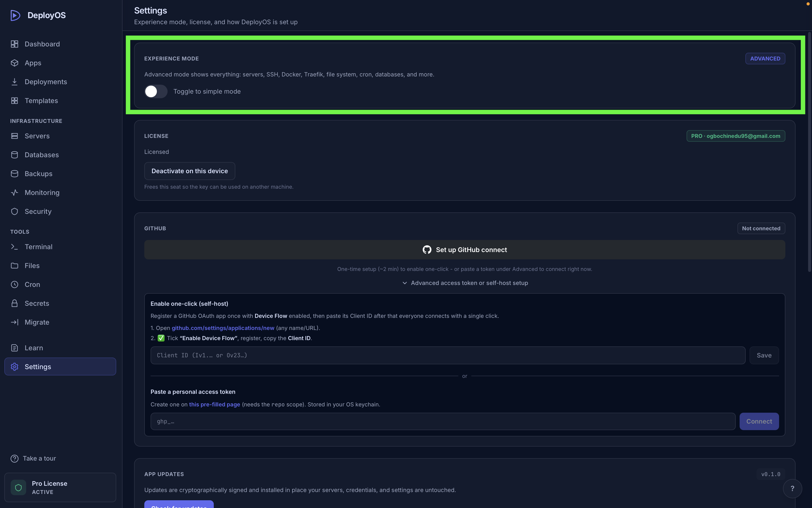The width and height of the screenshot is (812, 508).
Task: Click the ADVANCED mode badge
Action: [x=765, y=59]
